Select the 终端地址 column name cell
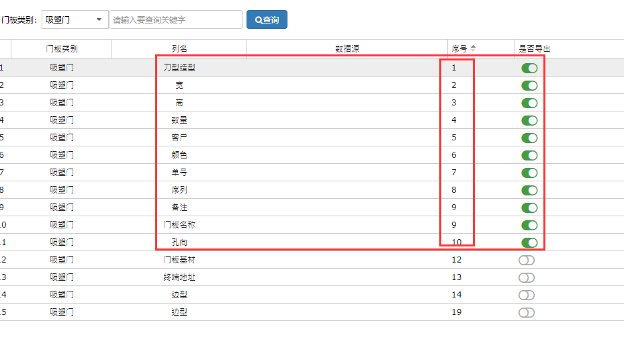The width and height of the screenshot is (624, 364). [179, 277]
